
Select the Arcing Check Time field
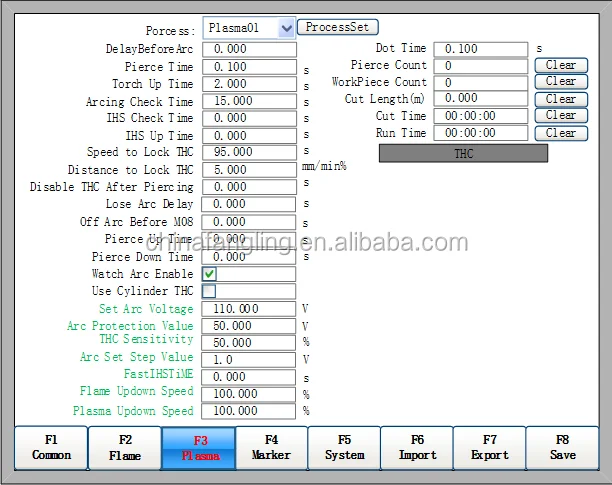click(x=249, y=101)
